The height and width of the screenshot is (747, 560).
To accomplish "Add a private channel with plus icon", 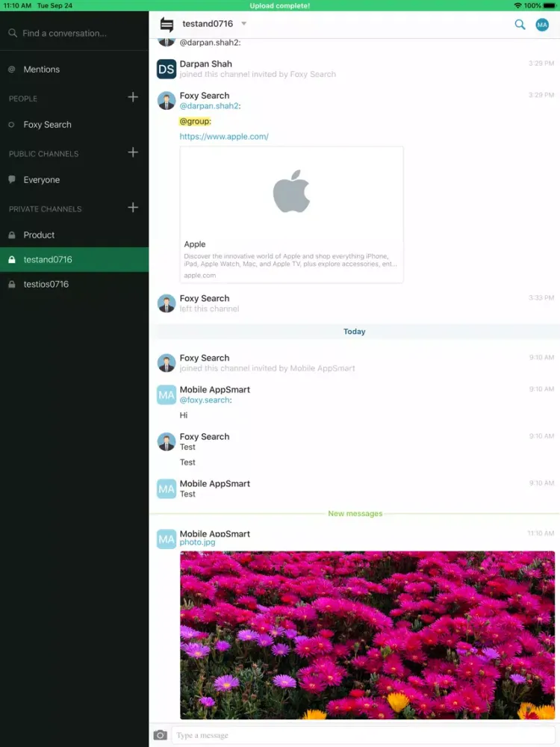I will click(x=133, y=208).
